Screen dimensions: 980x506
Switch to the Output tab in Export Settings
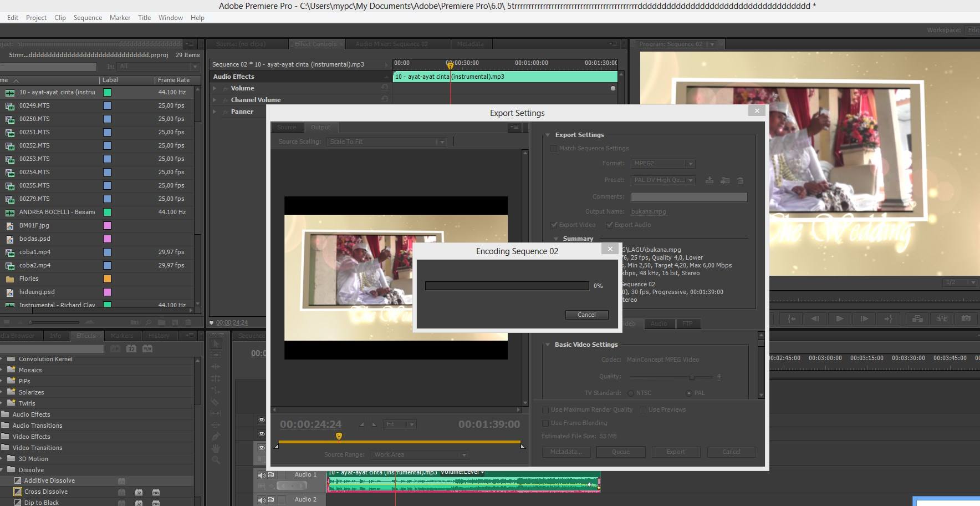[320, 128]
